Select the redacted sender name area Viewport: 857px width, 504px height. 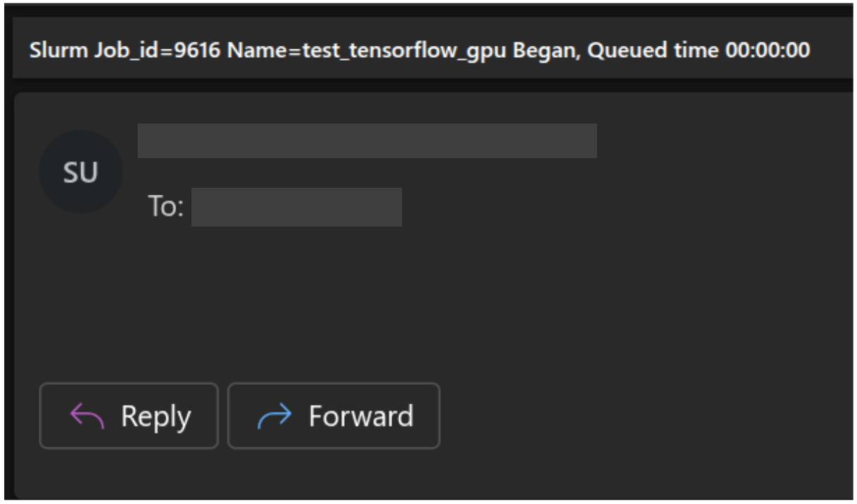(x=367, y=140)
